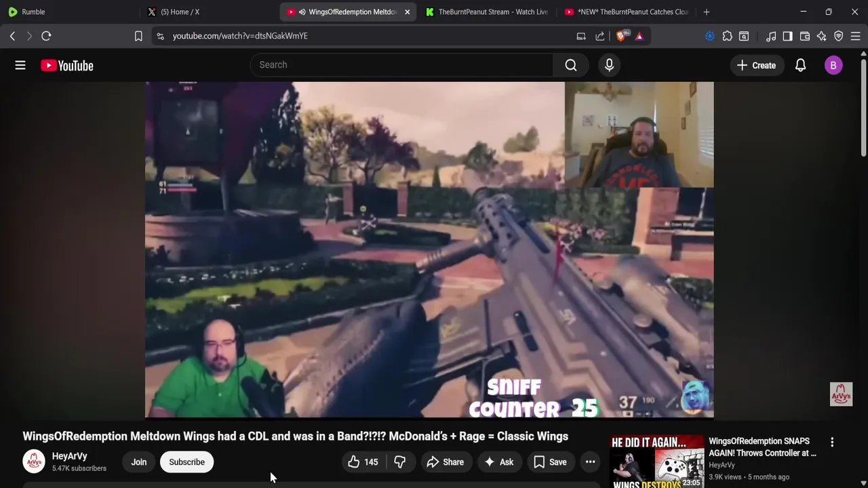Open options menu for suggested video

point(832,442)
